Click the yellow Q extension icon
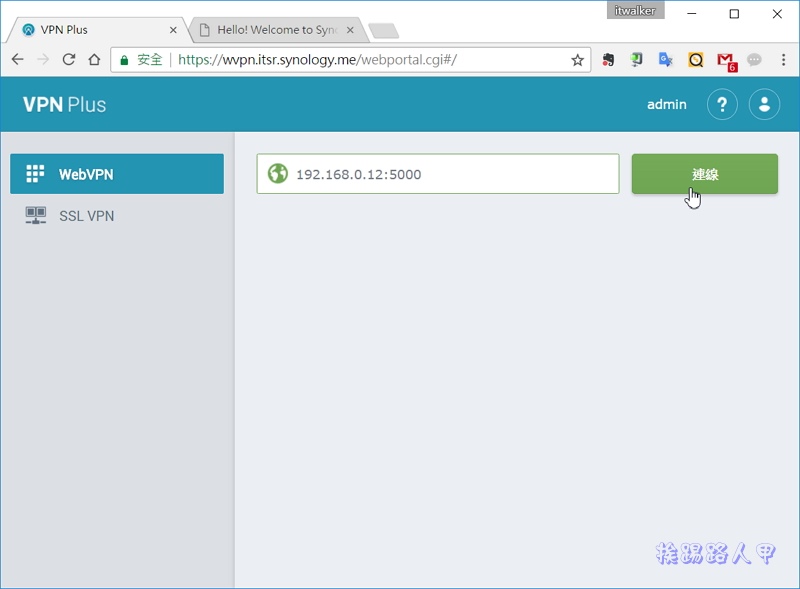The width and height of the screenshot is (800, 589). click(695, 60)
